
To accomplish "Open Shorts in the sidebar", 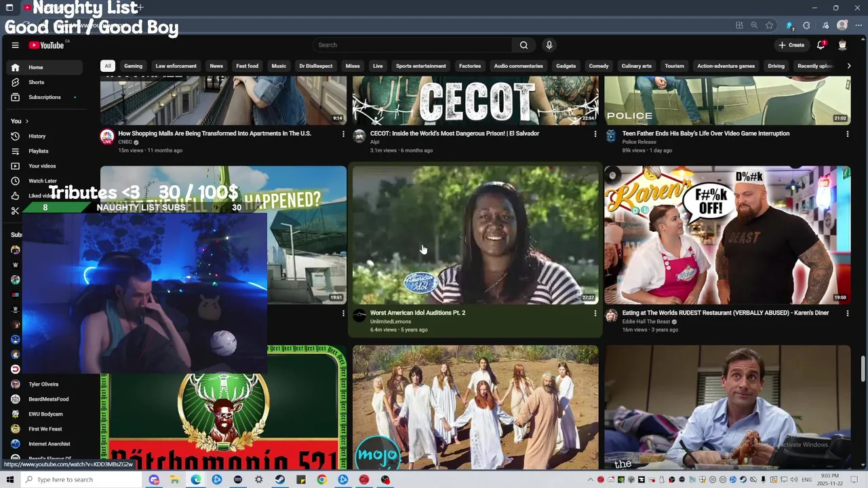I will [44, 82].
